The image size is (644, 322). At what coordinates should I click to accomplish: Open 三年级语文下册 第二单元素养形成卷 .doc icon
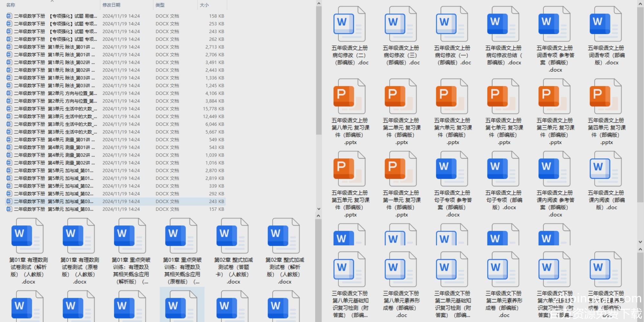[x=503, y=270]
